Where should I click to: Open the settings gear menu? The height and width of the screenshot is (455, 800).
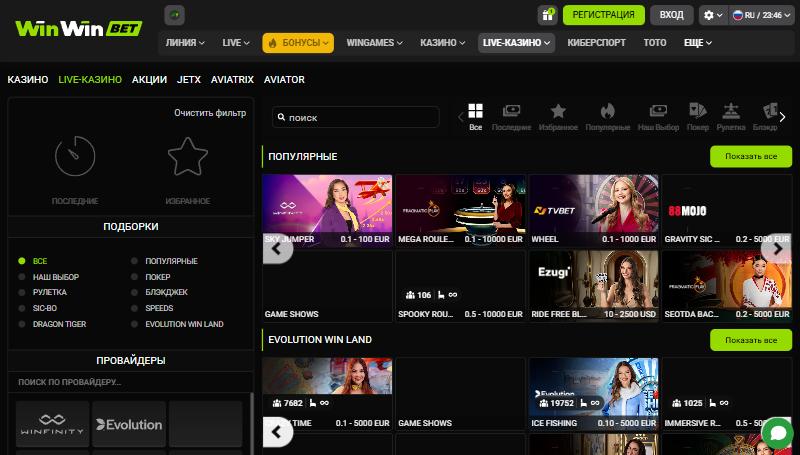[713, 15]
